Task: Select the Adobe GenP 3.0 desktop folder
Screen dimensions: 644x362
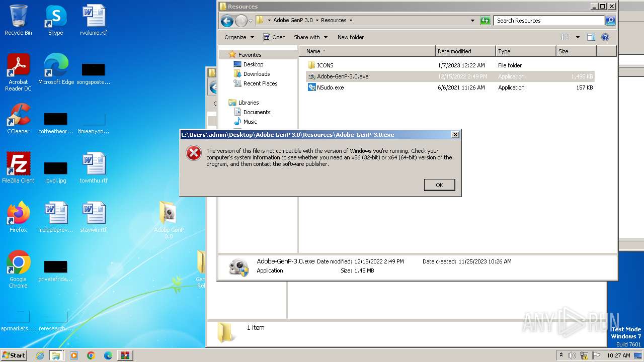Action: (x=169, y=220)
